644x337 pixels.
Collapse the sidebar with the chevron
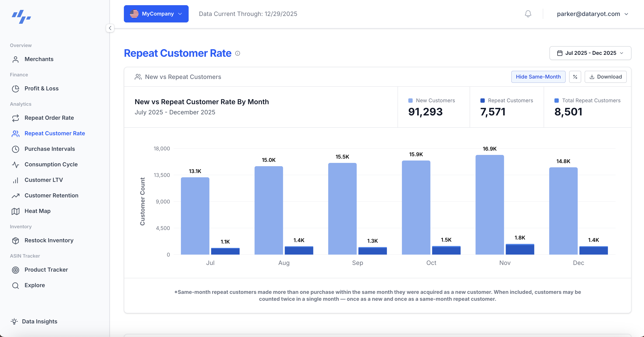[110, 28]
